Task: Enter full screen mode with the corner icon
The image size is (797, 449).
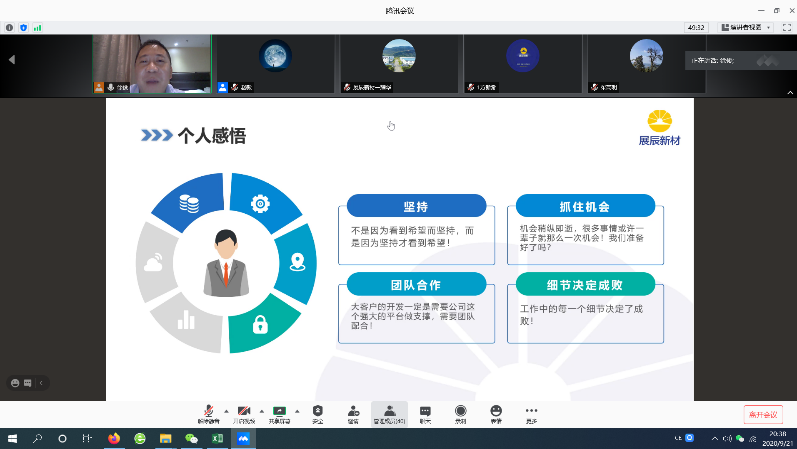Action: 787,27
